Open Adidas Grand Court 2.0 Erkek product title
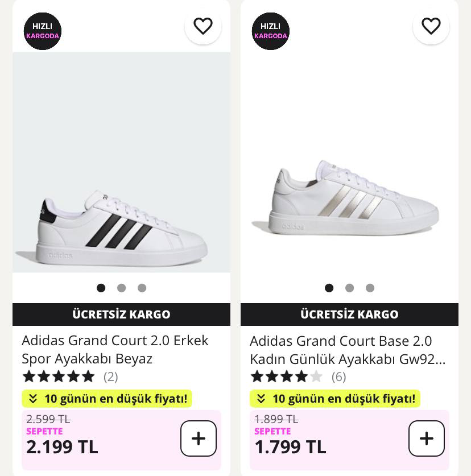 click(x=115, y=349)
